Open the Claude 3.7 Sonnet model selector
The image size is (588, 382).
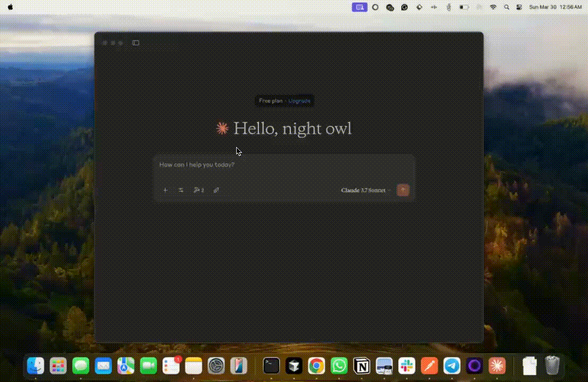(366, 190)
